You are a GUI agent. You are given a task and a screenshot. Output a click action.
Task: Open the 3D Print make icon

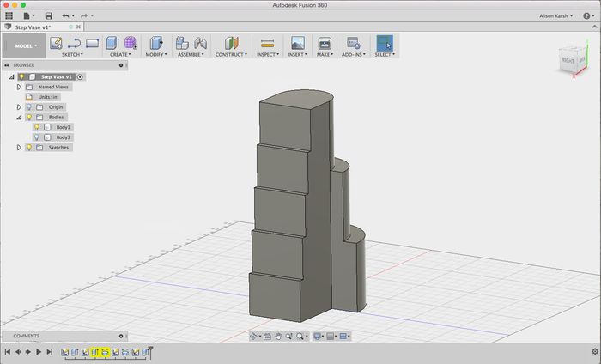pyautogui.click(x=325, y=43)
